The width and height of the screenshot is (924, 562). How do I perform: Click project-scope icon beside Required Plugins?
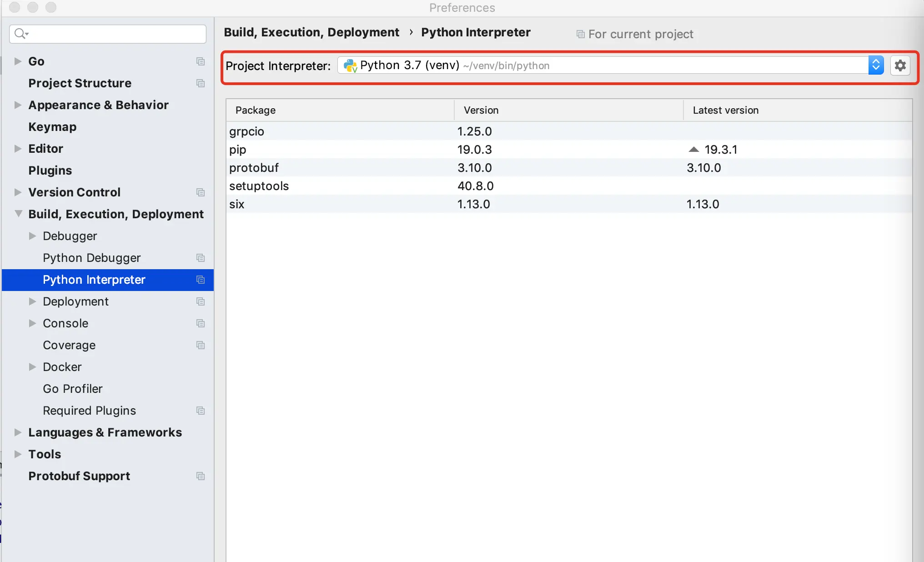[x=201, y=411]
